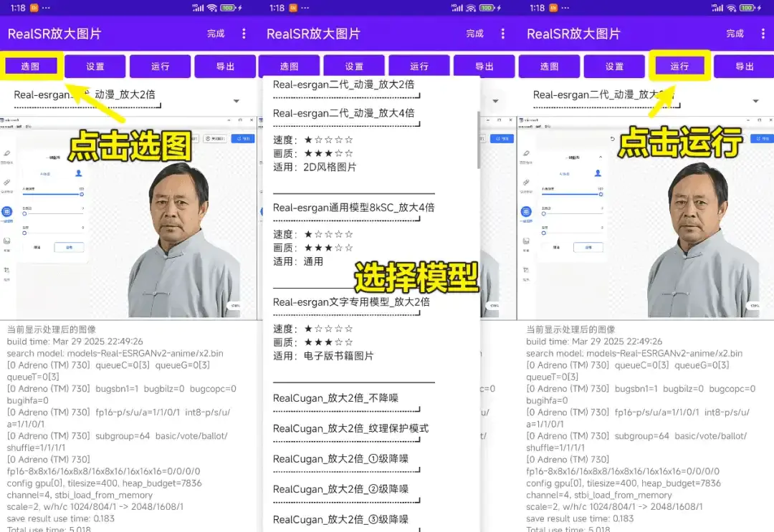Screen dimensions: 774x532
Task: Tap the highlighted one-click cutout circular sidebar icon
Action: pyautogui.click(x=6, y=213)
